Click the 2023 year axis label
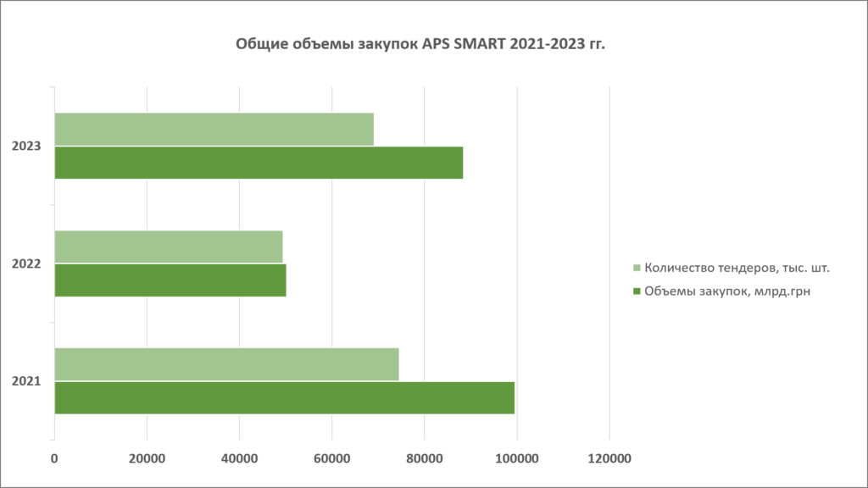The width and height of the screenshot is (868, 488). pyautogui.click(x=27, y=147)
